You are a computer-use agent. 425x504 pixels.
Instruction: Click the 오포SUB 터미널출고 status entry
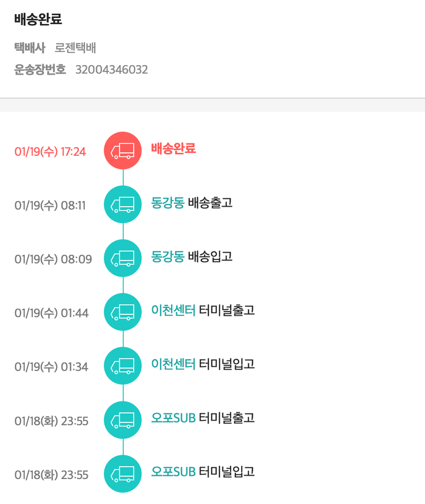pyautogui.click(x=203, y=418)
